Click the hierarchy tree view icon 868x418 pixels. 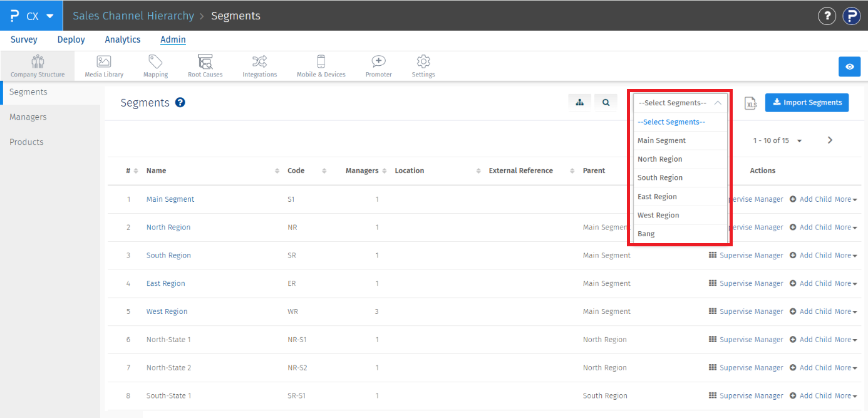coord(580,103)
